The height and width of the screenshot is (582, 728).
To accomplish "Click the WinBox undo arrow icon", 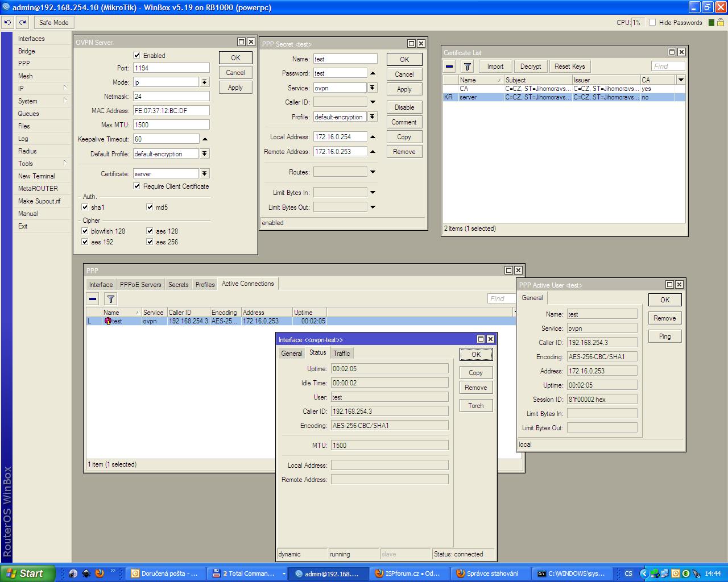I will point(7,22).
